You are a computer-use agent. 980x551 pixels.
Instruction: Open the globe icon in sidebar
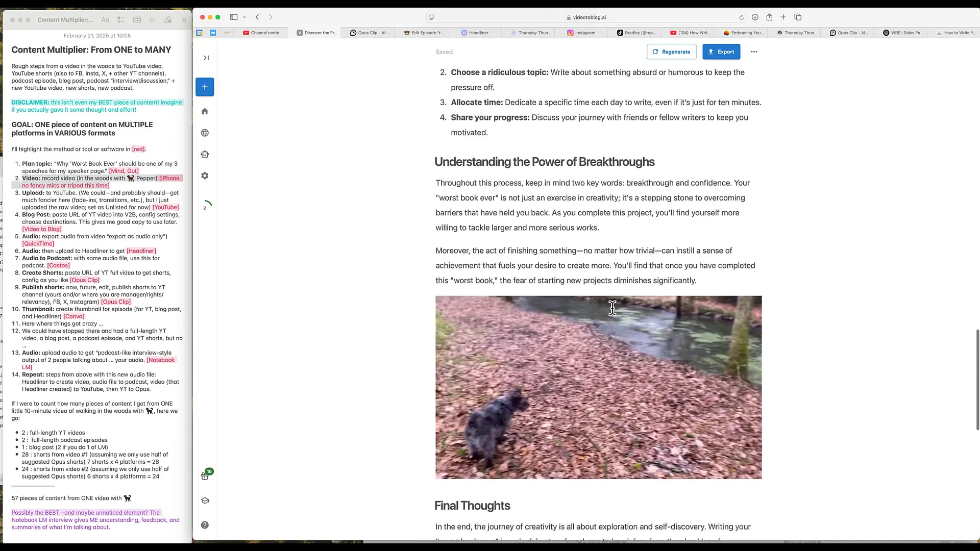205,133
